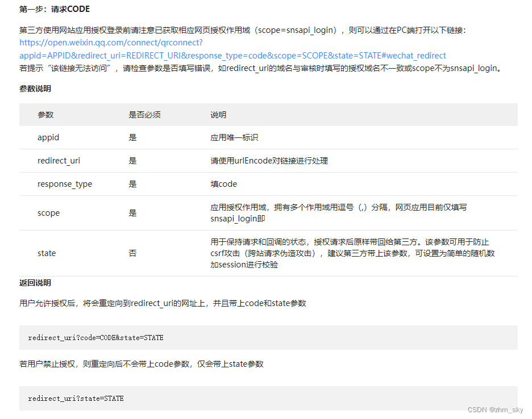Click the '否' cell in the state row
The width and height of the screenshot is (532, 419).
[x=132, y=253]
